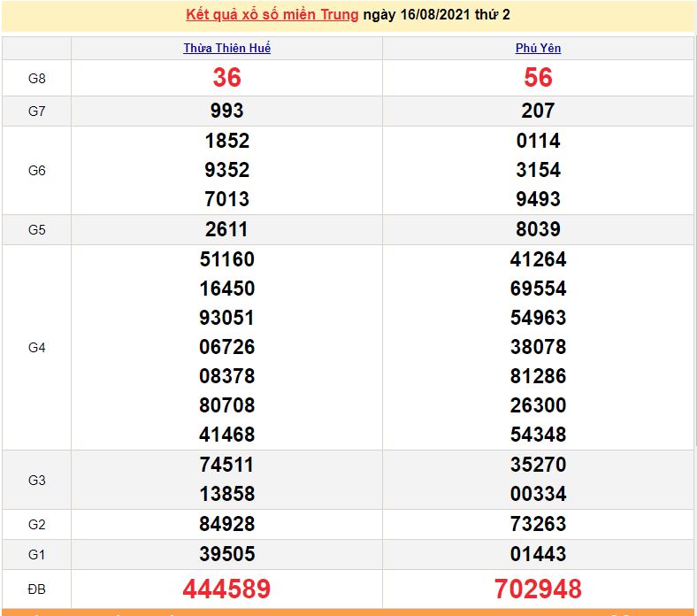Open the Kết quả xổ số miền Trung link

[x=272, y=15]
